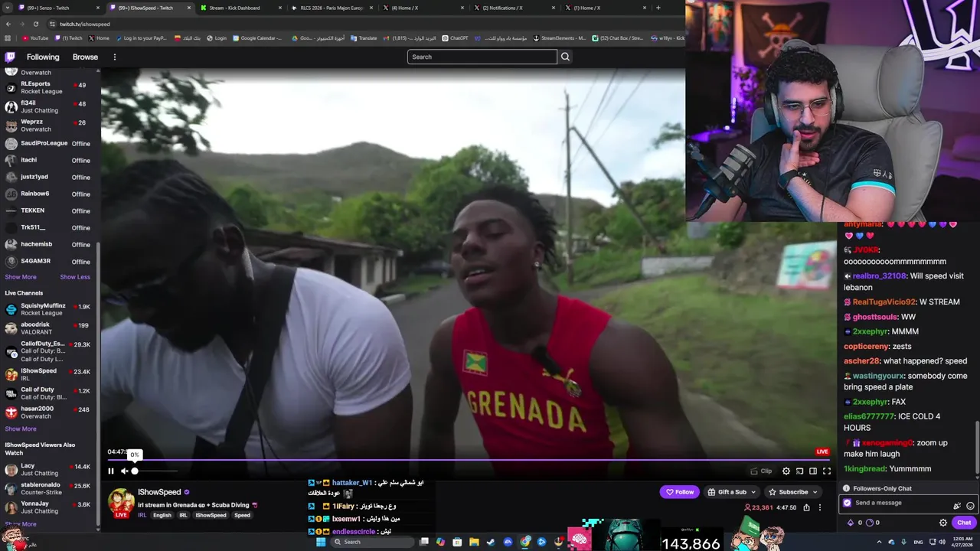Open the RLEsports channel in sidebar
The height and width of the screenshot is (551, 980).
(x=47, y=87)
